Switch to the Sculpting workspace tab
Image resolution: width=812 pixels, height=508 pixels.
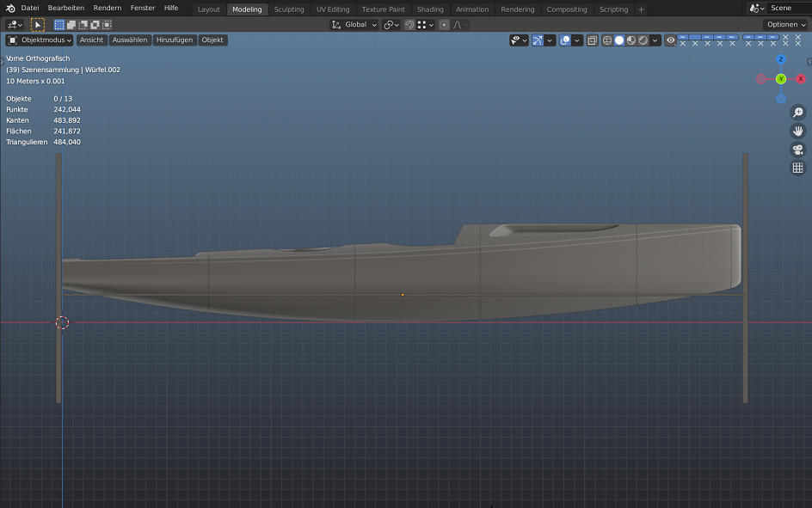tap(289, 9)
